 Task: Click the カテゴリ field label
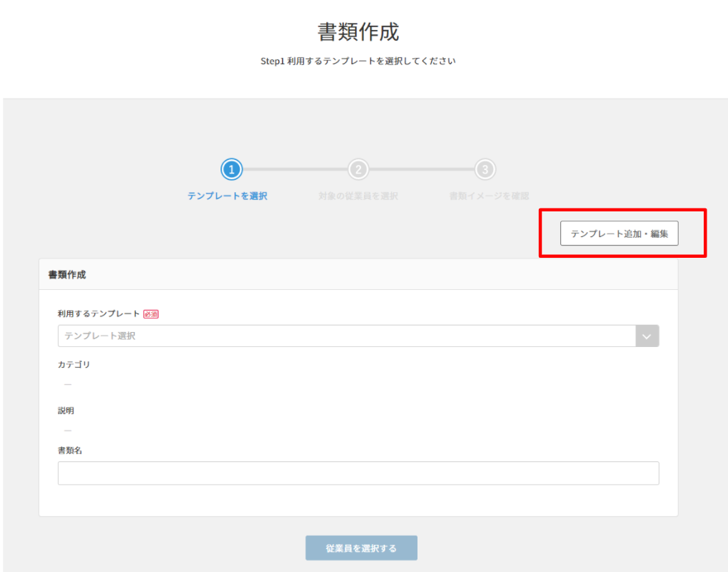coord(74,364)
